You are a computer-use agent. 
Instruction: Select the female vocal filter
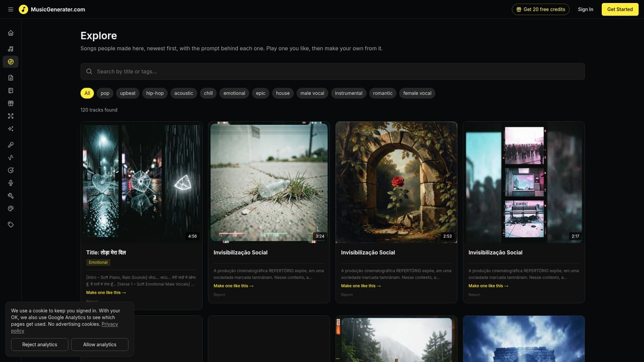tap(418, 93)
